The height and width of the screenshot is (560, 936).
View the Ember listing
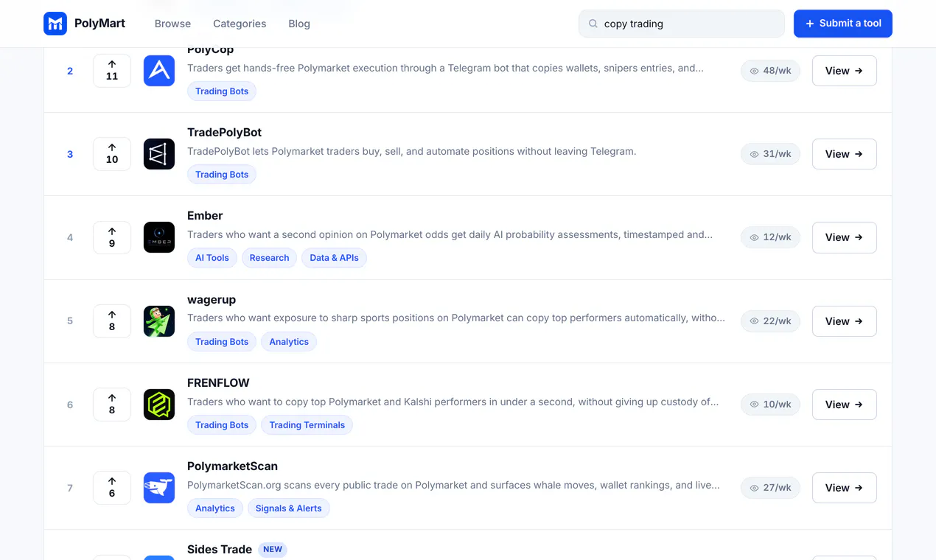click(x=845, y=237)
